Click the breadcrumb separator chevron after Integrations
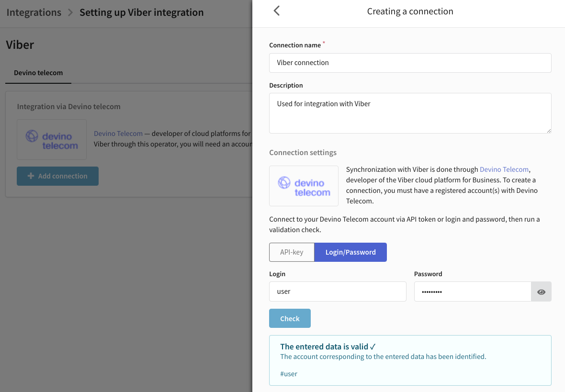Screen dimensions: 565x392 point(71,12)
